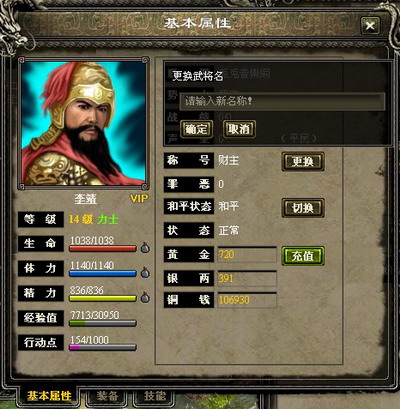Confirm the rename with 确定
The width and height of the screenshot is (400, 409).
[x=196, y=129]
